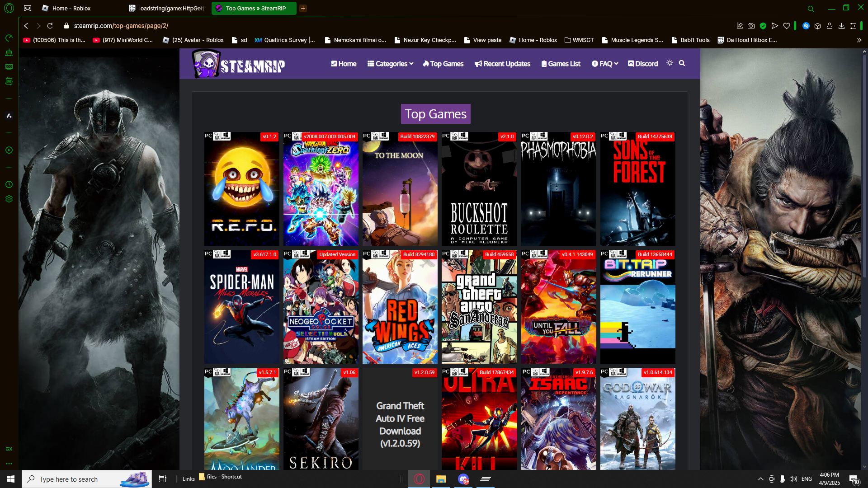Click the Windows taskbar search box
The image size is (868, 488).
tap(87, 479)
